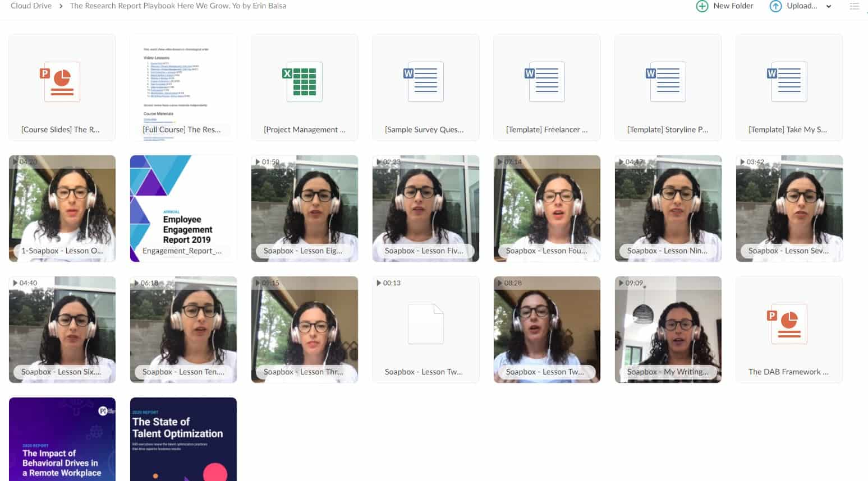Viewport: 868px width, 481px height.
Task: Open the PowerPoint icon on The DAB Framework file
Action: click(x=789, y=324)
